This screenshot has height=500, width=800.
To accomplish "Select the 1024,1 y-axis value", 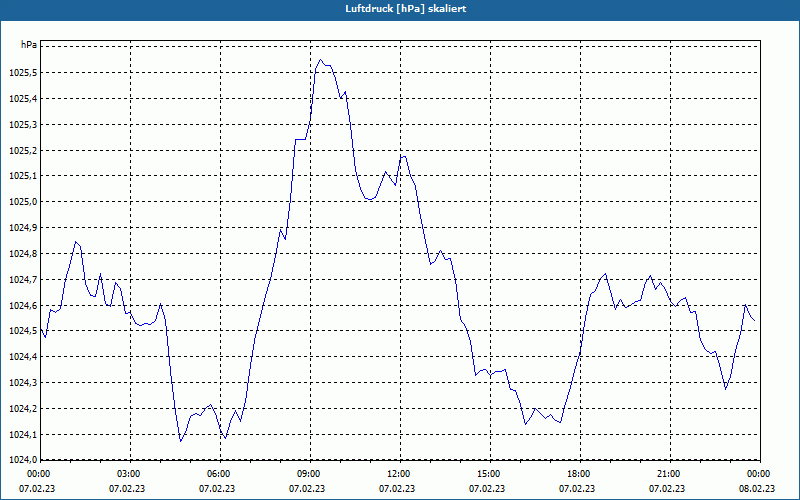I will click(x=23, y=435).
